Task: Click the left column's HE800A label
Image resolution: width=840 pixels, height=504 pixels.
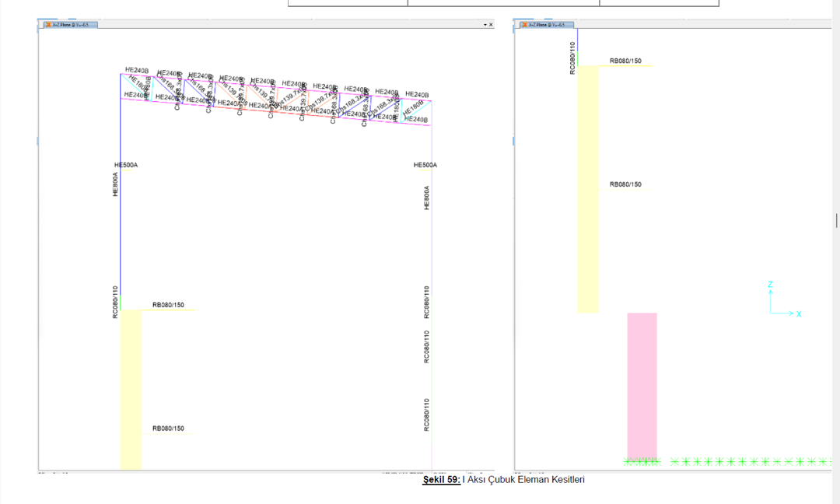Action: [x=115, y=184]
